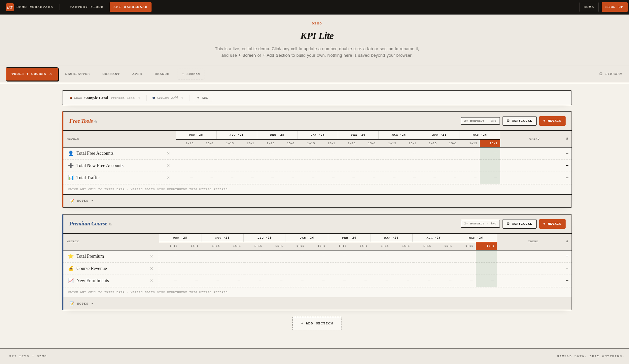Configure the Premium Course section
This screenshot has height=364, width=629.
[519, 224]
